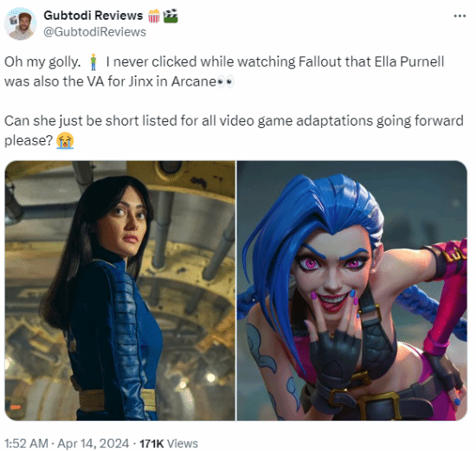This screenshot has height=451, width=476.
Task: Click the tweet text mentioning Ella Purnell
Action: click(x=225, y=71)
